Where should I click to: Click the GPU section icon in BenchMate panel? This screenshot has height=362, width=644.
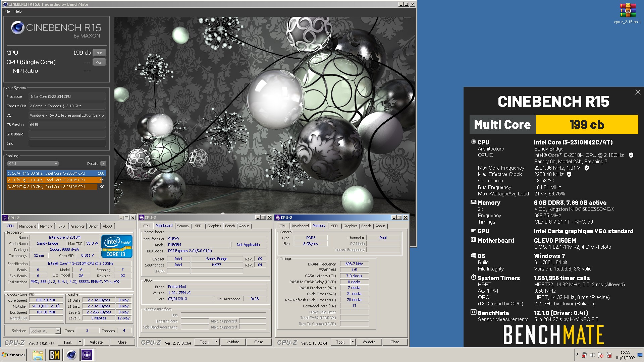coord(473,231)
